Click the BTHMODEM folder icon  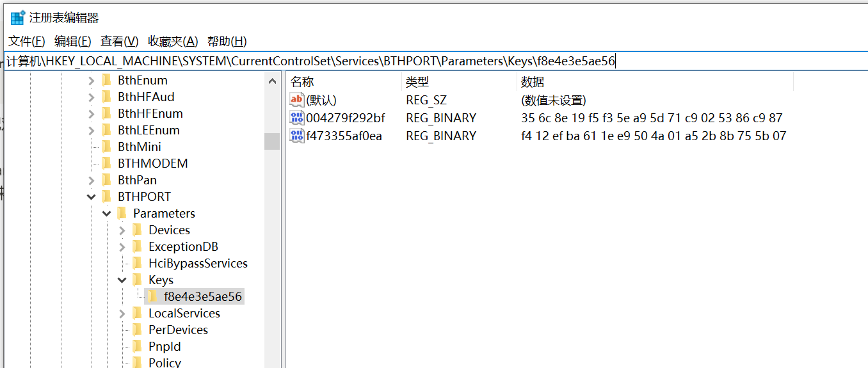107,163
